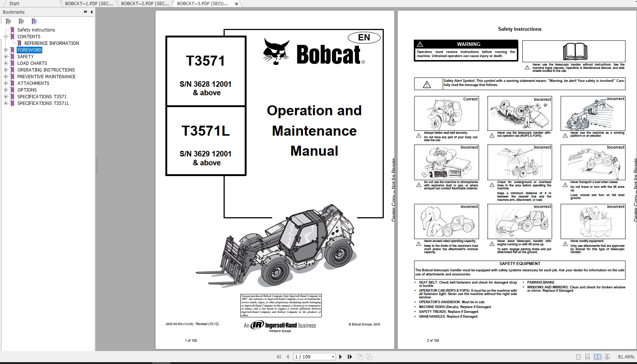Image resolution: width=637 pixels, height=364 pixels.
Task: Click the Previous view icon
Action: pos(360,357)
